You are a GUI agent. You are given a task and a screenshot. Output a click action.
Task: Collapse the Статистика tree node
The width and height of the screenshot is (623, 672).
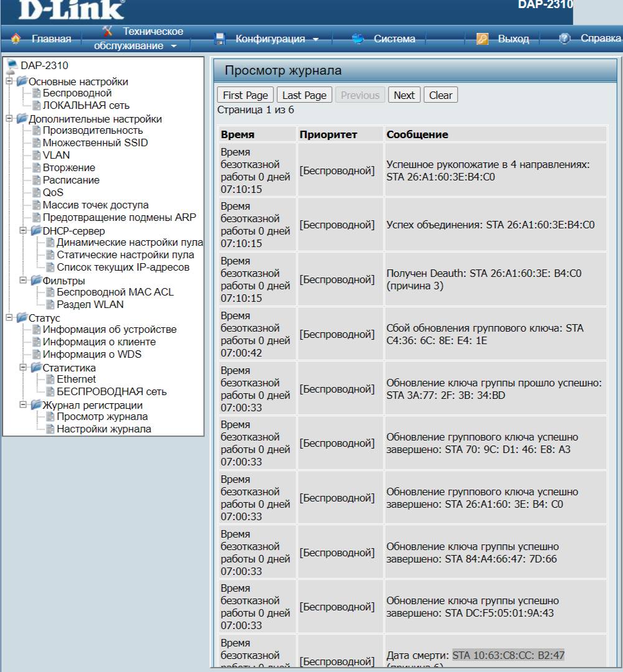pyautogui.click(x=24, y=367)
